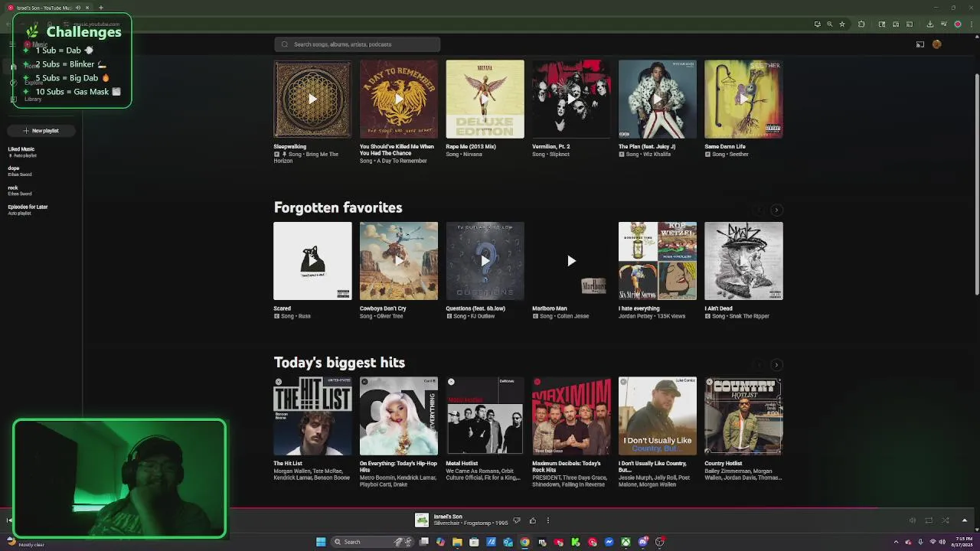980x551 pixels.
Task: Show next Today's biggest hits arrow
Action: point(776,365)
